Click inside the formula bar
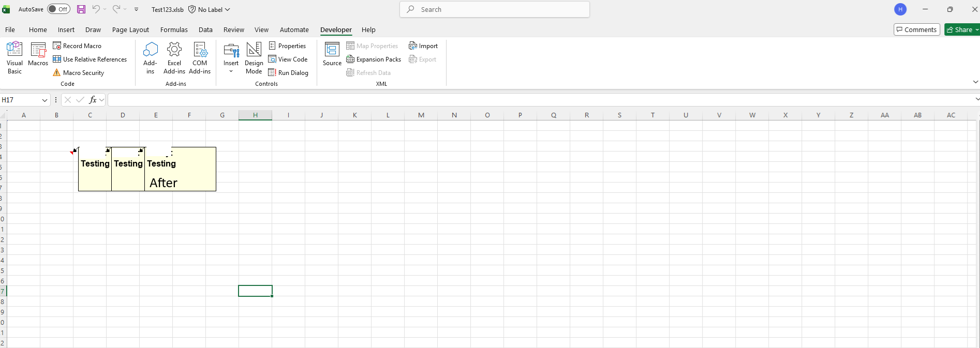Image resolution: width=980 pixels, height=348 pixels. click(540, 100)
